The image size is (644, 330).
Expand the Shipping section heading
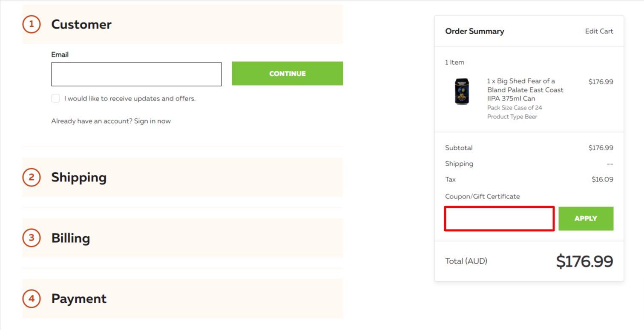point(79,177)
